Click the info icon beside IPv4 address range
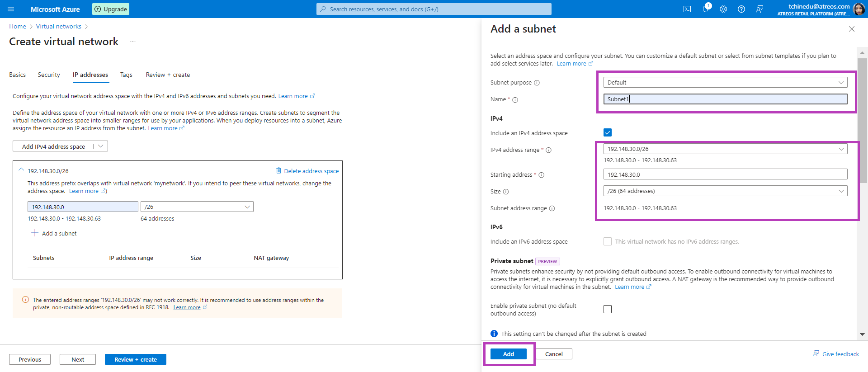 click(548, 150)
